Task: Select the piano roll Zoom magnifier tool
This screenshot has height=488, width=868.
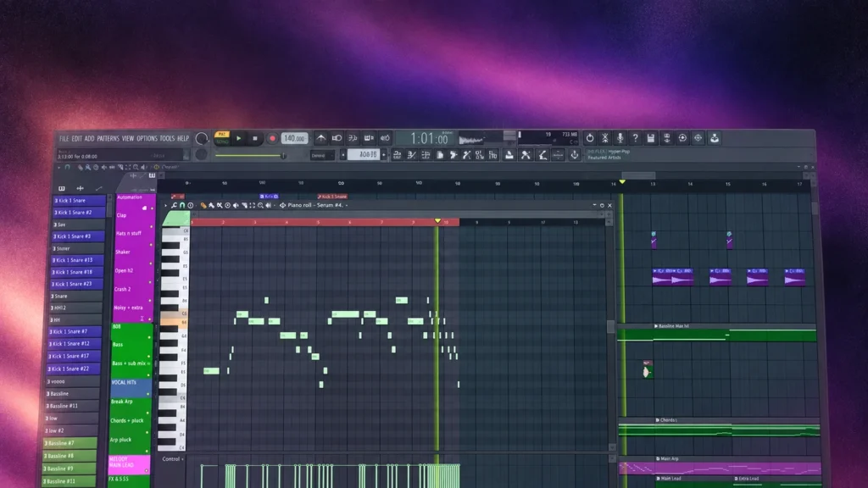Action: pyautogui.click(x=260, y=205)
